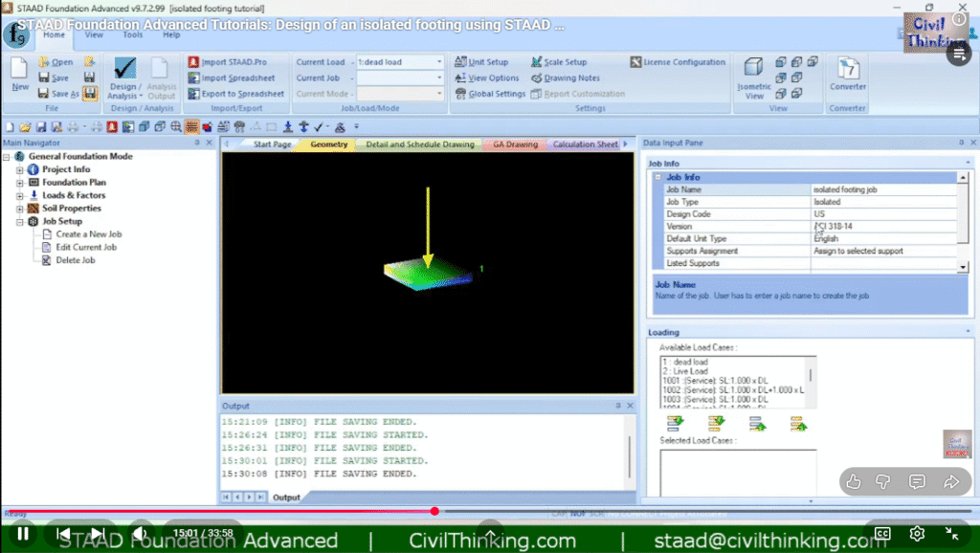This screenshot has height=553, width=980.
Task: Click the video progress bar
Action: [574, 512]
